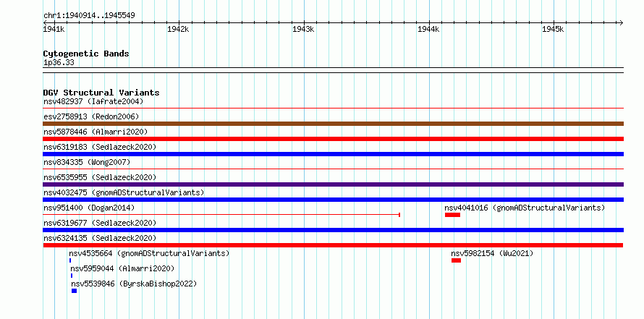Click the 1942k ruler tick label
This screenshot has width=644, height=319.
178,29
